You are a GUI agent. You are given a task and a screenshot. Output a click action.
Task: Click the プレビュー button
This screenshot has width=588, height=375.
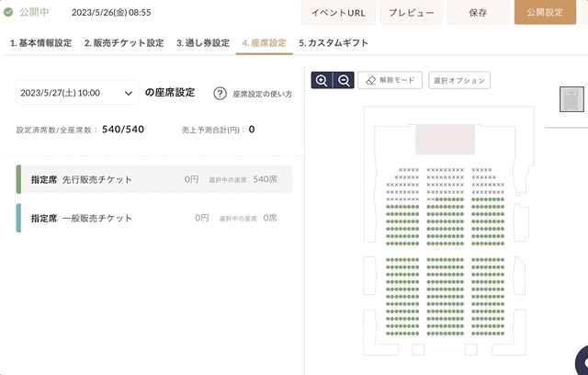(412, 12)
